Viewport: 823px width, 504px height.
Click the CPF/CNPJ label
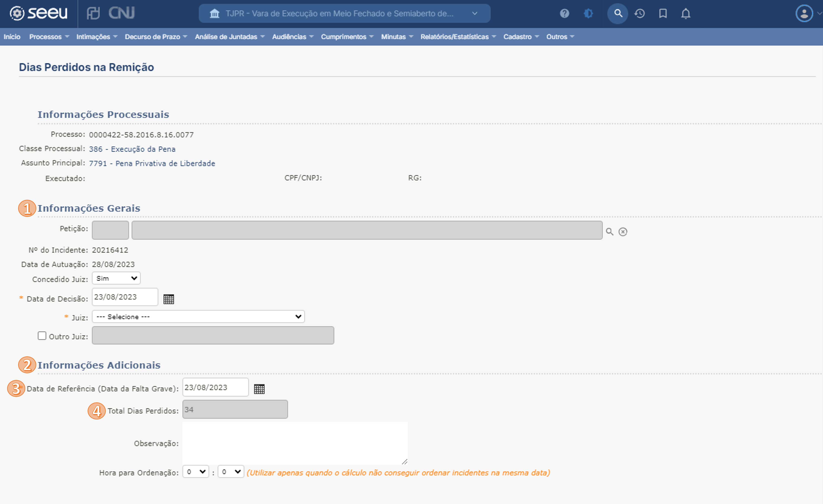[303, 178]
